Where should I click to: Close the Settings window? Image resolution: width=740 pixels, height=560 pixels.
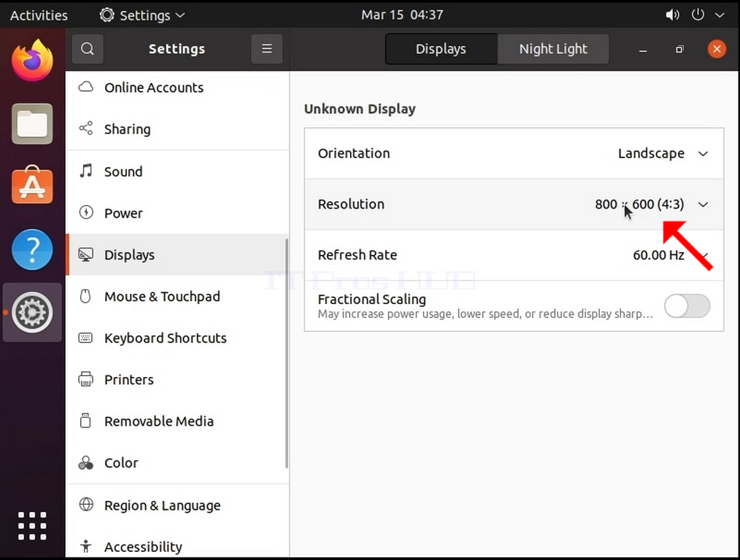tap(717, 49)
